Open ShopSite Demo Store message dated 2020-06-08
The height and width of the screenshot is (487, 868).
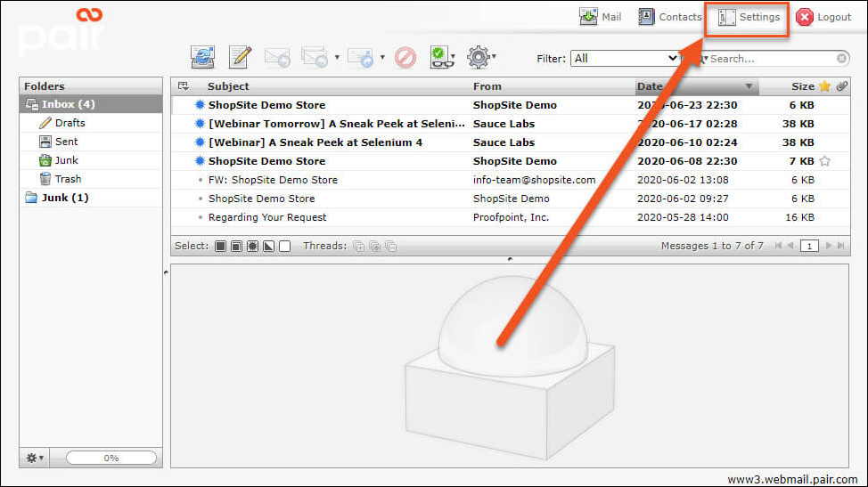tap(511, 161)
